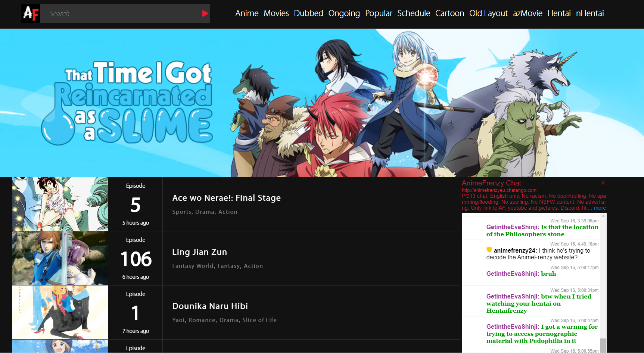Click the 'Philosophers stone' chat message

coord(542,231)
